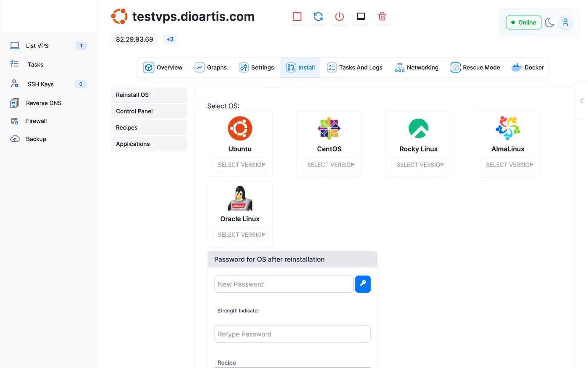The image size is (588, 368).
Task: Open Applications in side menu
Action: (x=149, y=144)
